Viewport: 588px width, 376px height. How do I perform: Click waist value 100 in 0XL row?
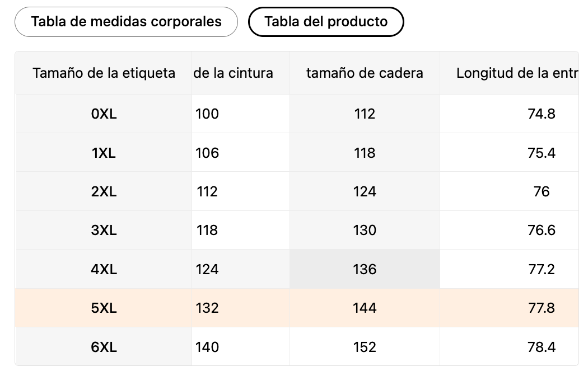pyautogui.click(x=207, y=114)
